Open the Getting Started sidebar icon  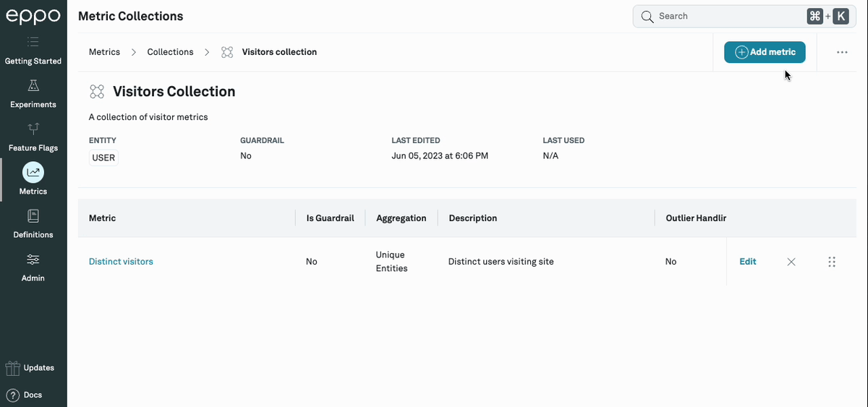pos(33,44)
